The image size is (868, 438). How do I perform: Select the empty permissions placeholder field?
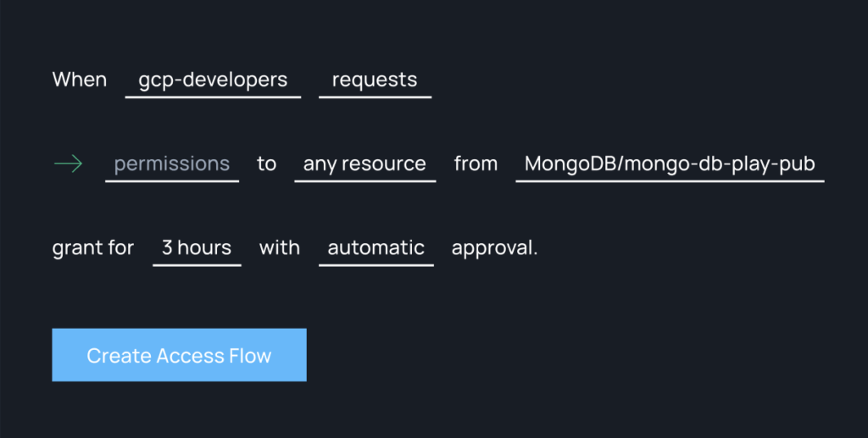point(171,165)
